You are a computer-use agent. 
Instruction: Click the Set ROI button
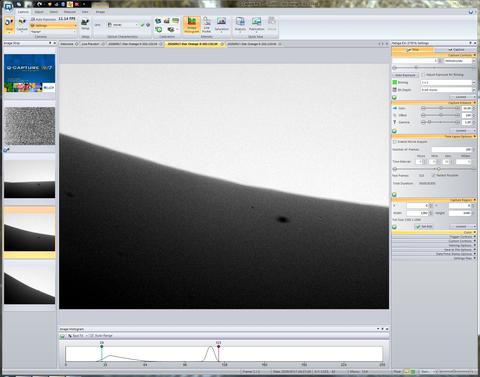[424, 227]
